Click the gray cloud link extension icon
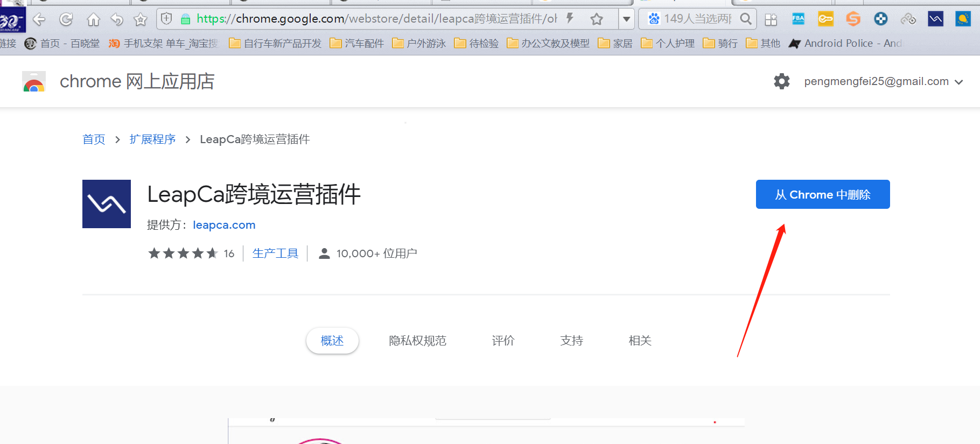 tap(908, 19)
